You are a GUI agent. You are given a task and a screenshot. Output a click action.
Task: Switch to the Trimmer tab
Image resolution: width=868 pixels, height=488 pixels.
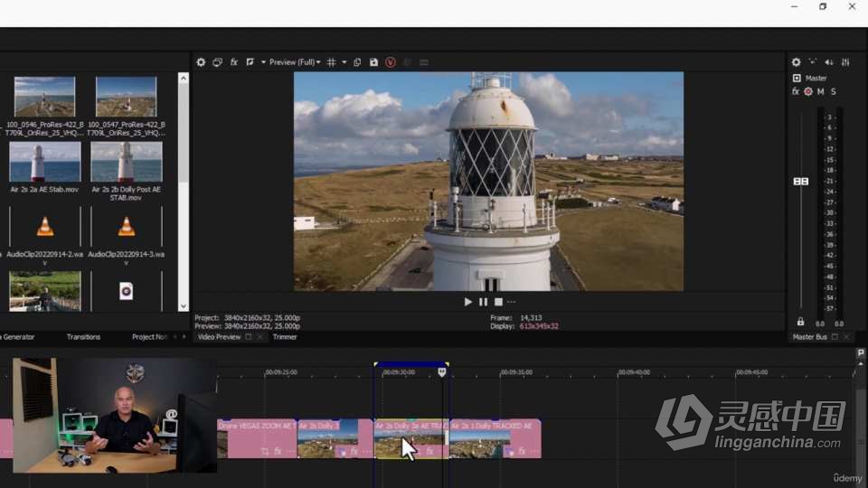point(285,337)
